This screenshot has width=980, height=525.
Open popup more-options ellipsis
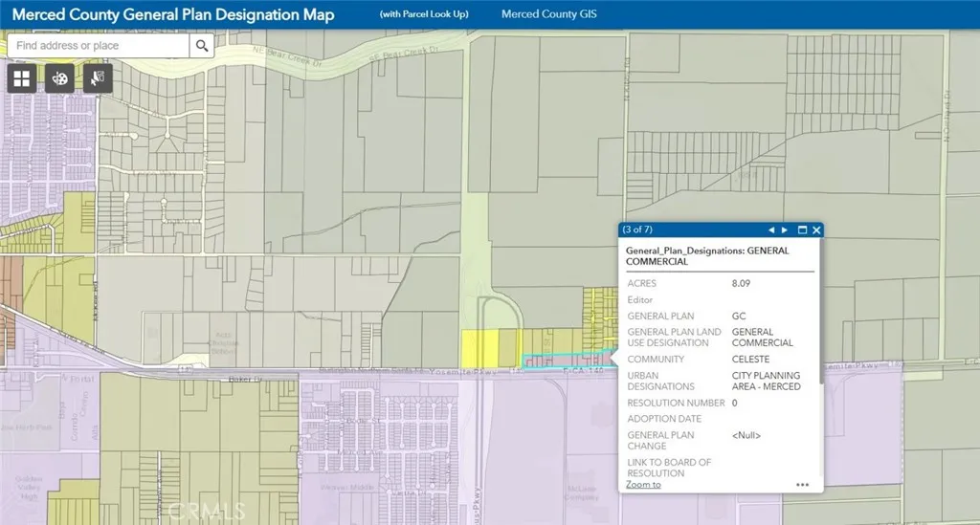803,485
